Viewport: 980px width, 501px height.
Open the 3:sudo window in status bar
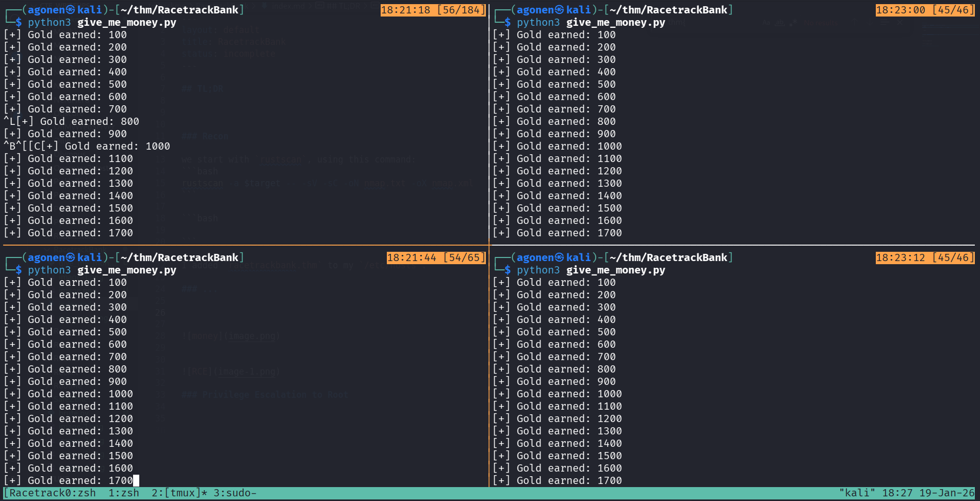coord(235,493)
